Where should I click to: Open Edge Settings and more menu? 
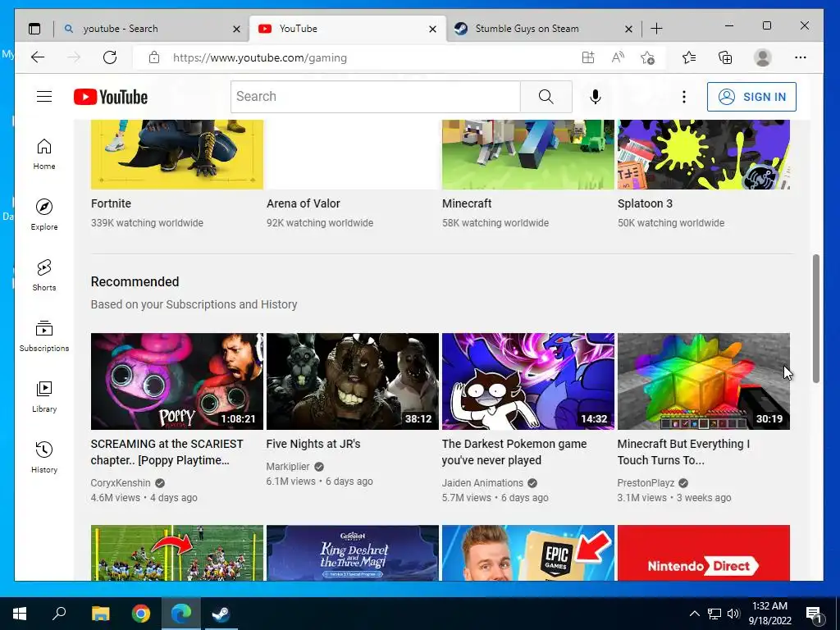(801, 57)
